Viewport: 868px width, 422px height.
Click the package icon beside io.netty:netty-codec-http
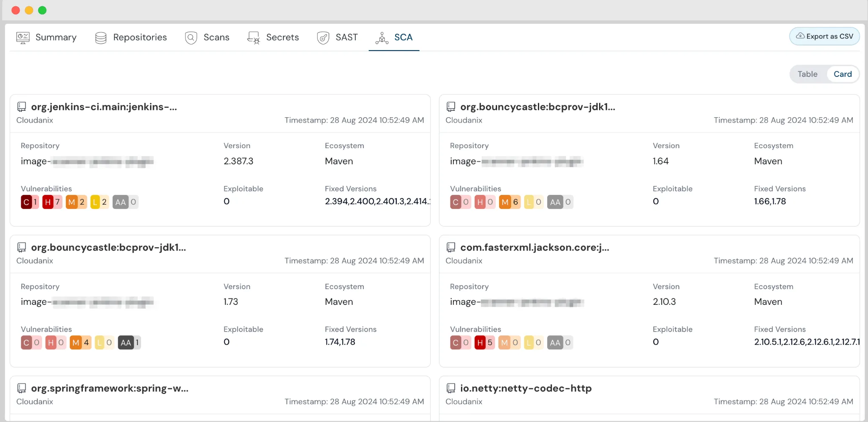coord(451,387)
